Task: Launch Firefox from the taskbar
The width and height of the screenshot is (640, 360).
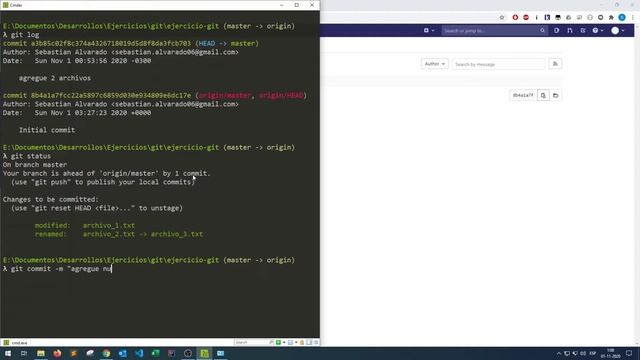Action: click(57, 353)
